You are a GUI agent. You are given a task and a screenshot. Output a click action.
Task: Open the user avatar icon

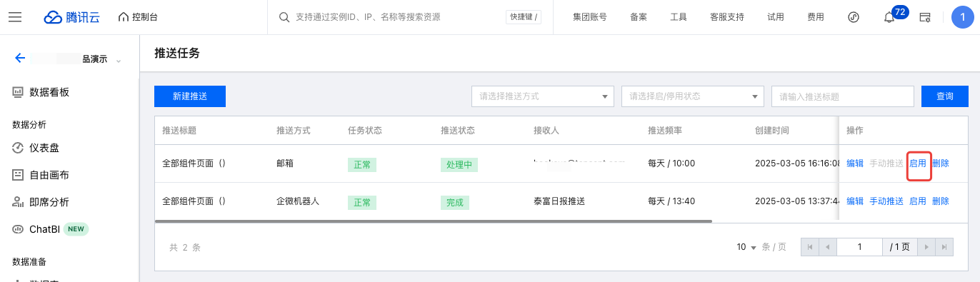[x=962, y=17]
